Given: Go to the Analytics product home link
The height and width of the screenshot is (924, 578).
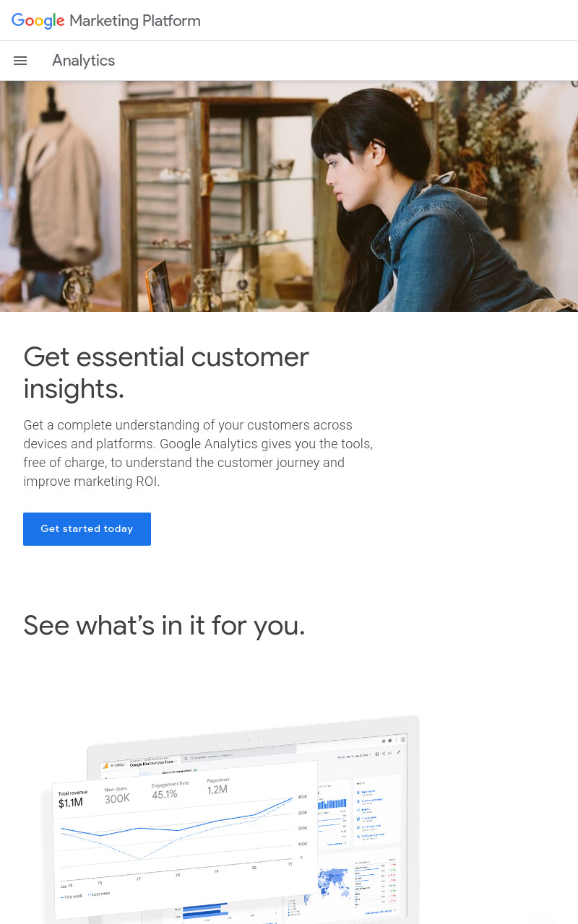Looking at the screenshot, I should click(83, 61).
